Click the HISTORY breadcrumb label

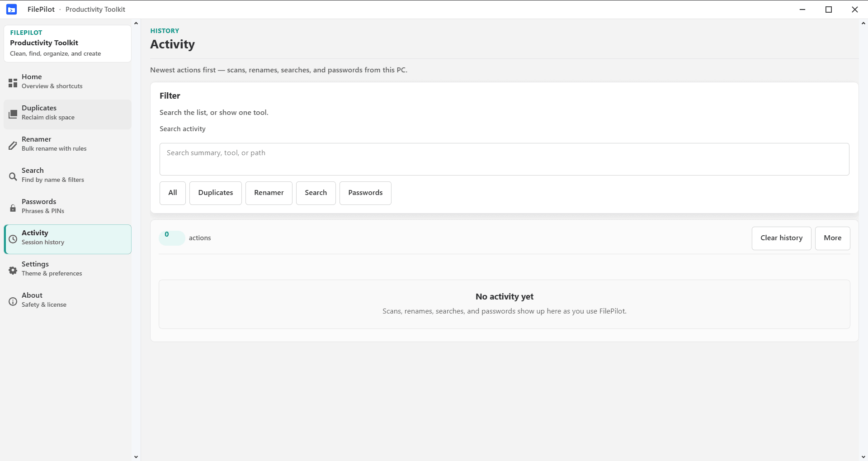(x=165, y=31)
